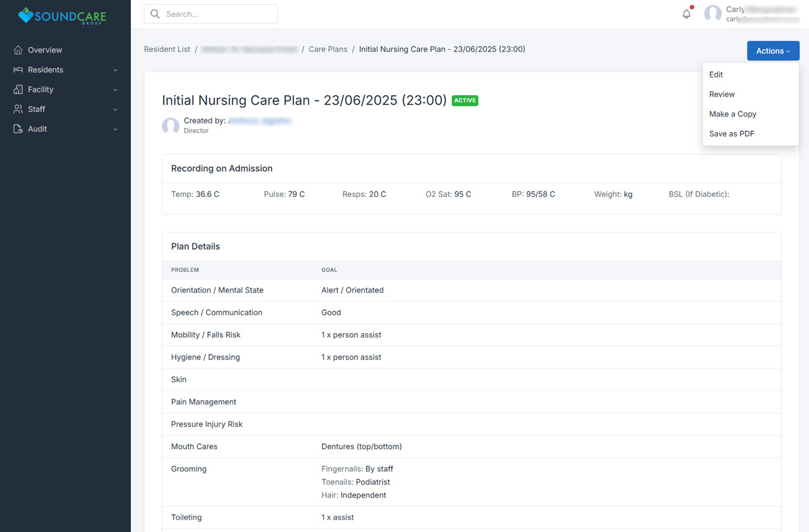Click the Facility building icon
The image size is (809, 532).
(x=18, y=90)
